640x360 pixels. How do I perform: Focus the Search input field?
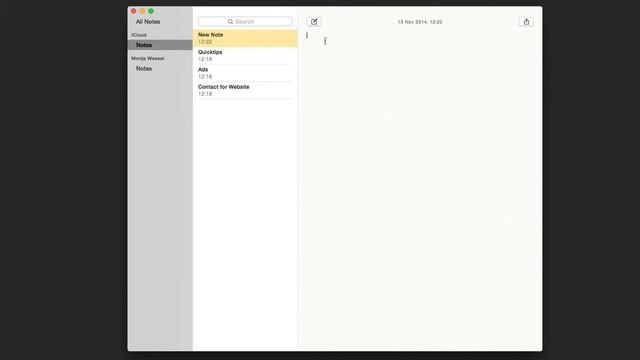click(245, 21)
